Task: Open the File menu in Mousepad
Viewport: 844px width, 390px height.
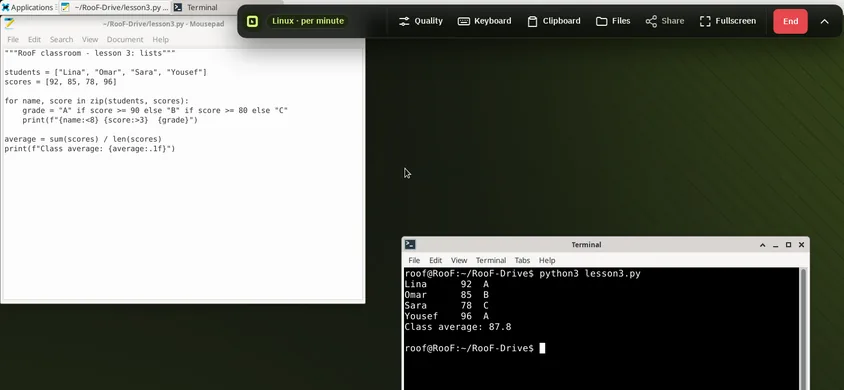Action: pyautogui.click(x=13, y=39)
